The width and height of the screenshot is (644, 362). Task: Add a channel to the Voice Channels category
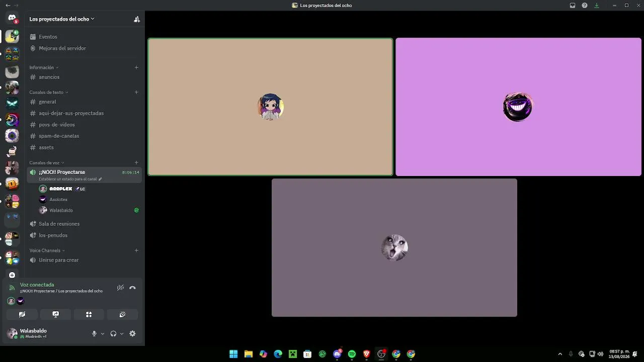click(x=136, y=250)
